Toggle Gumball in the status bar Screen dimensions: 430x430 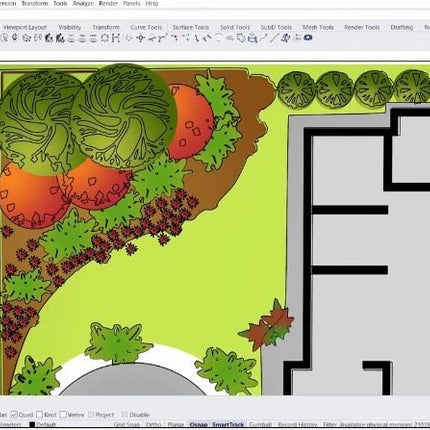[261, 425]
